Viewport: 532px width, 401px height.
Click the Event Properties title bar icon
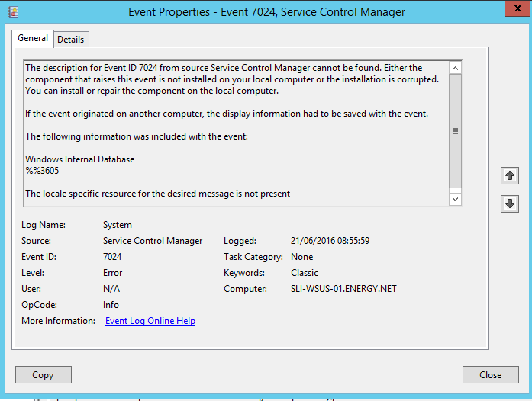click(x=13, y=12)
